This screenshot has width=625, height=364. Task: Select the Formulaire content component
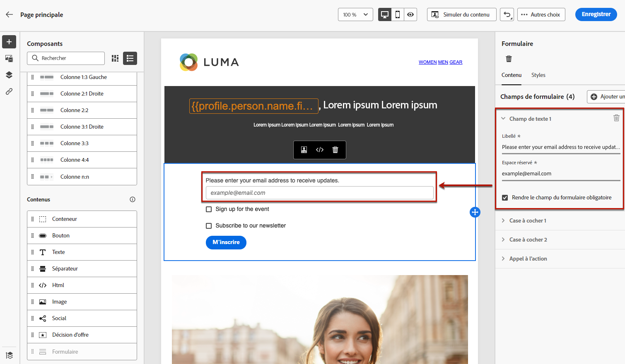click(82, 352)
